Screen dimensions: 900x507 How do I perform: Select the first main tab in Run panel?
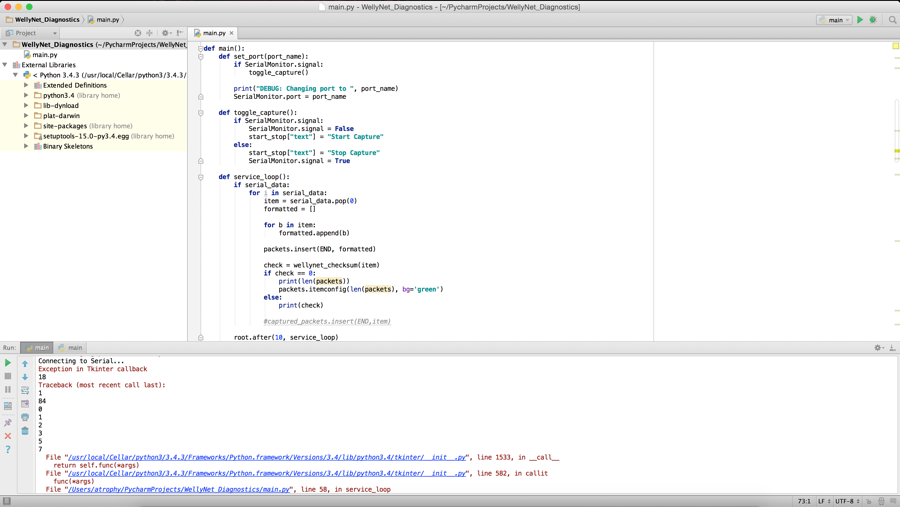tap(37, 347)
